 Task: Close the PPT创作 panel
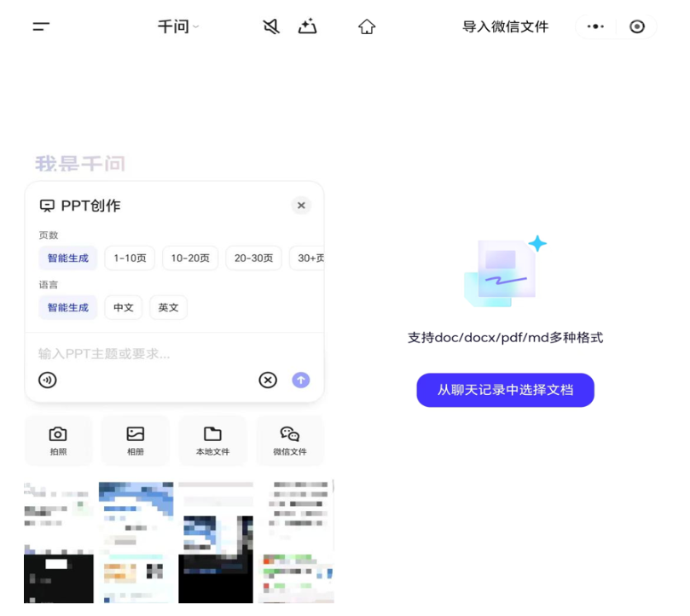coord(300,205)
